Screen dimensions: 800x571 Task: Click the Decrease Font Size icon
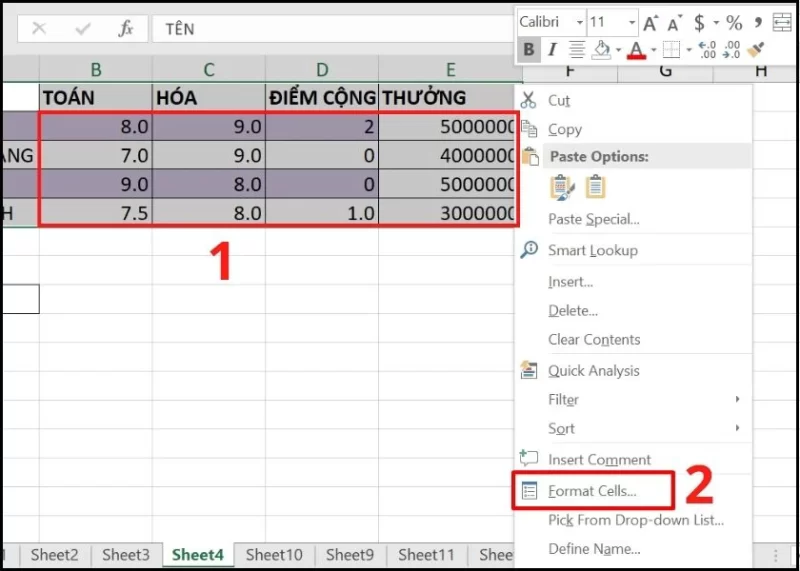(x=675, y=23)
